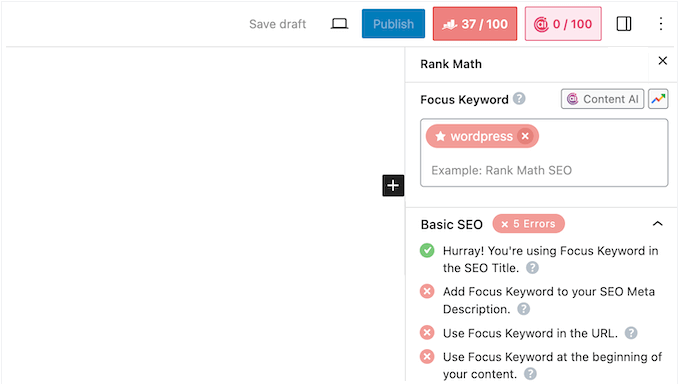Close the Rank Math panel
The image size is (680, 384).
tap(663, 61)
